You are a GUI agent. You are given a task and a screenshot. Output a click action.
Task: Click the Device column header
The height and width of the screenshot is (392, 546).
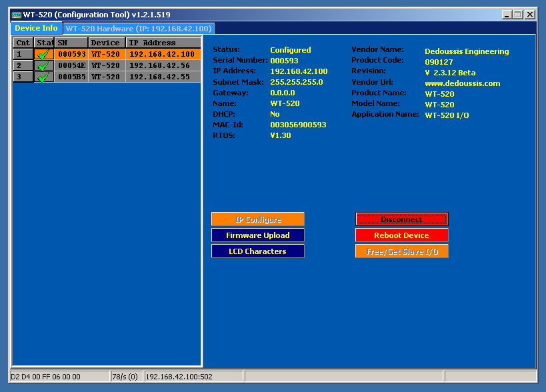pos(107,43)
